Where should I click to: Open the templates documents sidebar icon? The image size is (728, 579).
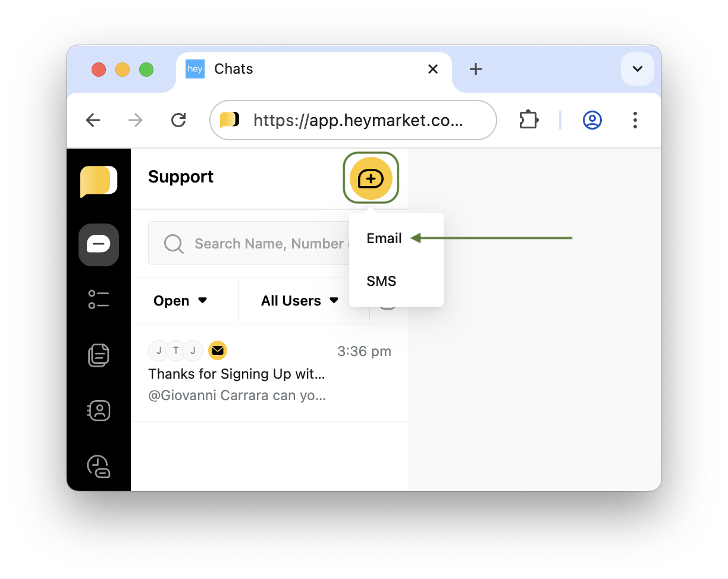click(99, 355)
